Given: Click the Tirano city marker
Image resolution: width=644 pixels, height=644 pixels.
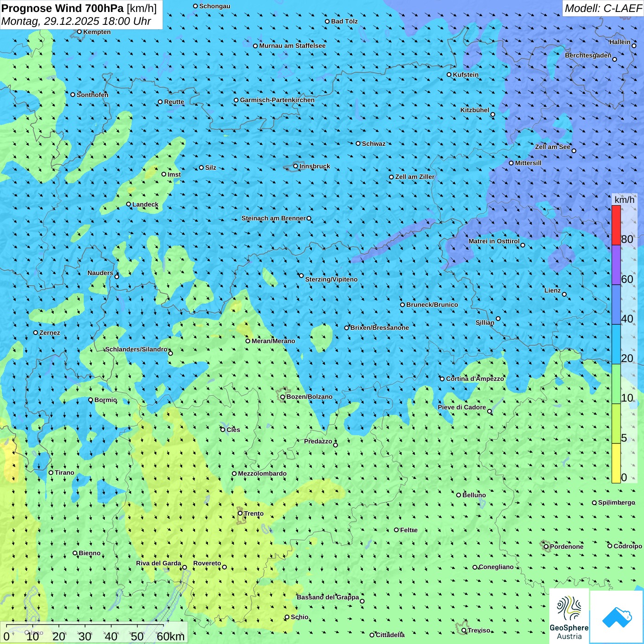Looking at the screenshot, I should 51,472.
